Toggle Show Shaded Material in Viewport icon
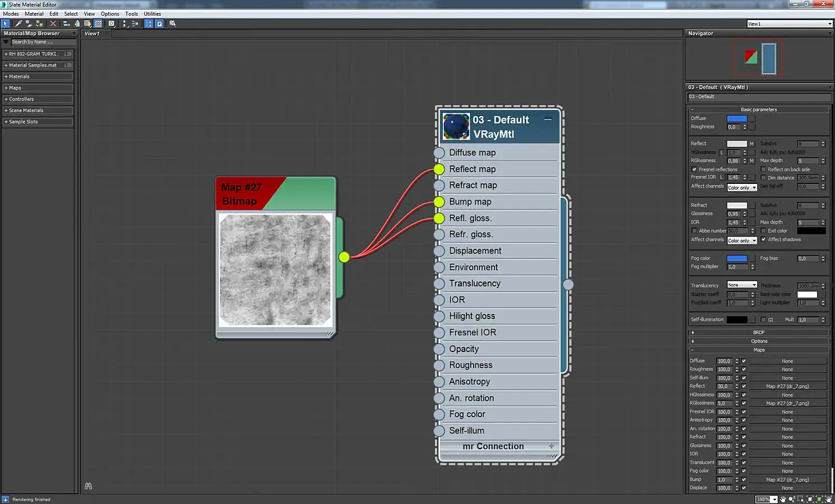835x504 pixels. pos(88,24)
